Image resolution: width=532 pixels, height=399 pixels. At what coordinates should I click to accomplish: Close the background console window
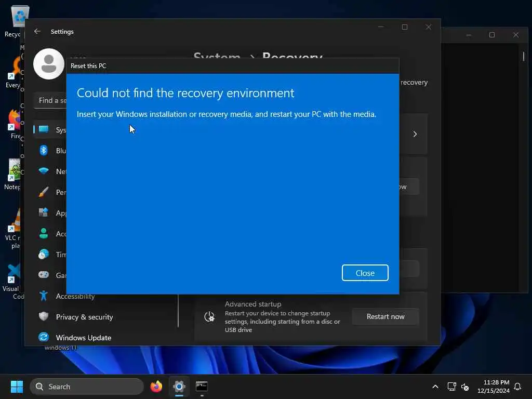click(516, 35)
